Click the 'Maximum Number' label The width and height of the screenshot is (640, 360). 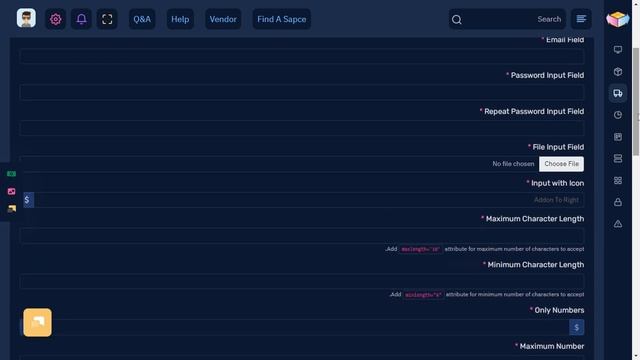coord(551,346)
